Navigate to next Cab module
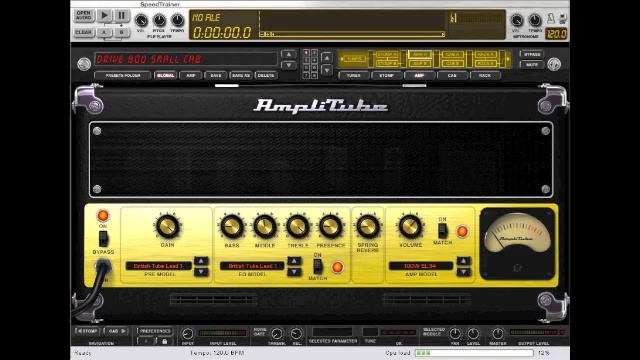 coord(117,331)
